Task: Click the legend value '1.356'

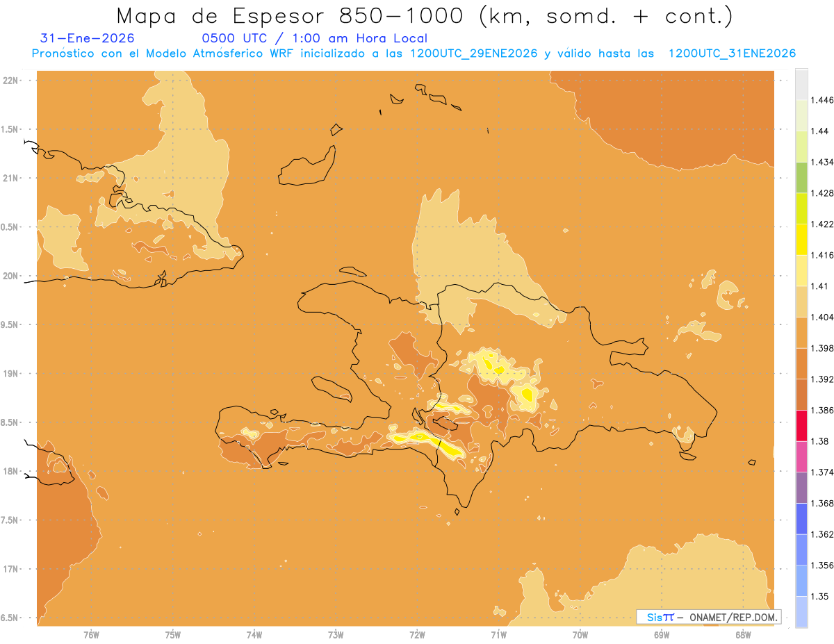Action: point(822,565)
